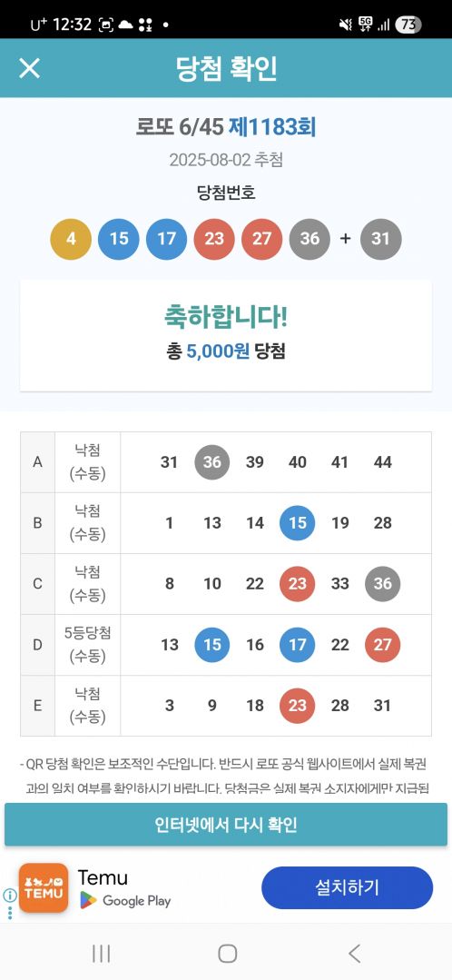The width and height of the screenshot is (452, 980).
Task: Tap the red winning ball 27 at top
Action: coord(261,239)
